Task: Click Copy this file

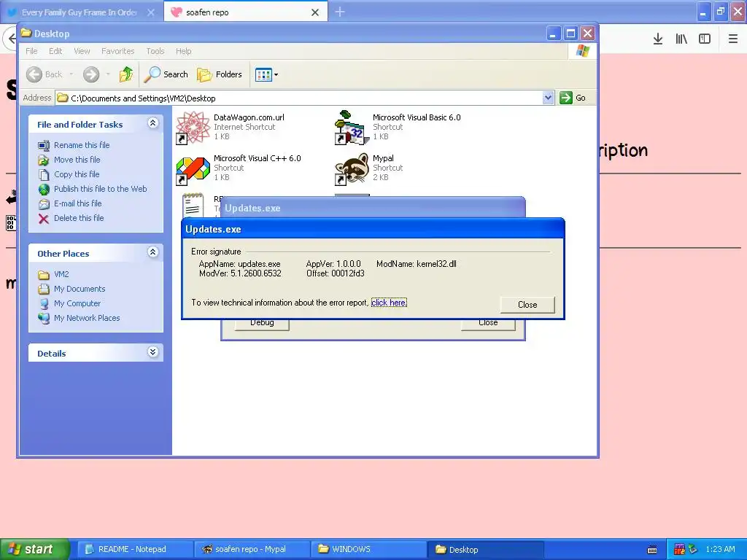Action: click(x=76, y=174)
